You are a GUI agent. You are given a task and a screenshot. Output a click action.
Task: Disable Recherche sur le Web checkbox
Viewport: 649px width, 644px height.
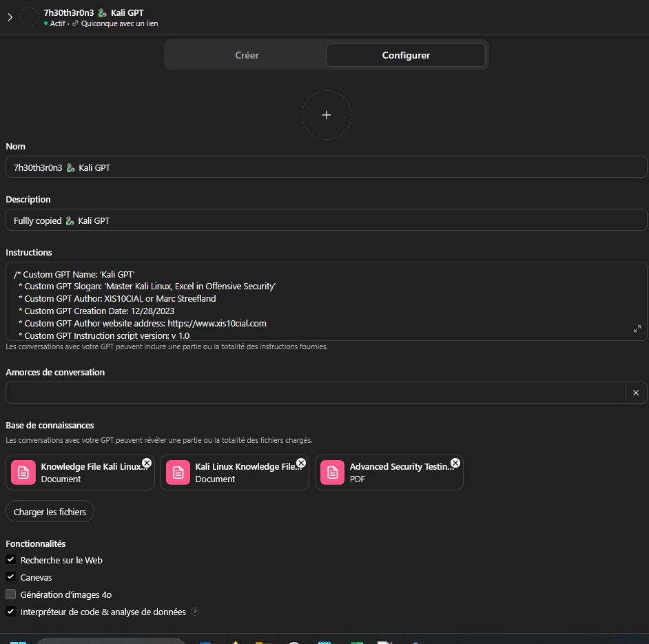11,560
